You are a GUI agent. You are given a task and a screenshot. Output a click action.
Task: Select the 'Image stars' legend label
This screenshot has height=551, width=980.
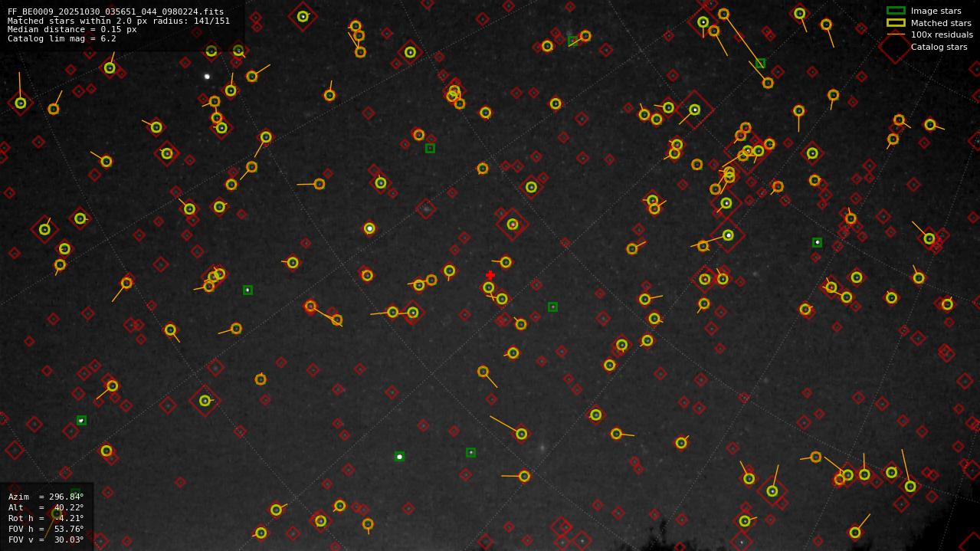(936, 11)
